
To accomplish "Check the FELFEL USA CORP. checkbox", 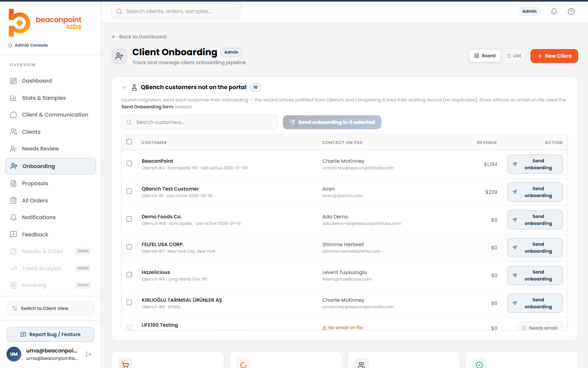I will pyautogui.click(x=129, y=247).
